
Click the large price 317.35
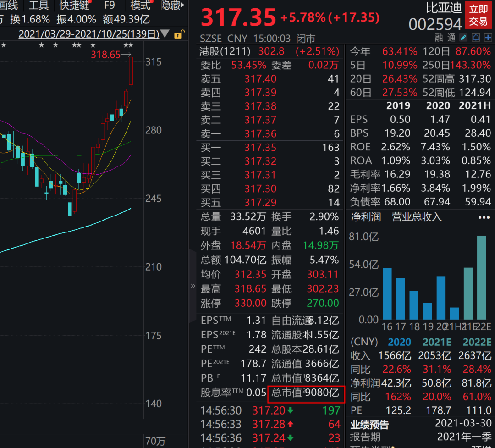pyautogui.click(x=238, y=17)
